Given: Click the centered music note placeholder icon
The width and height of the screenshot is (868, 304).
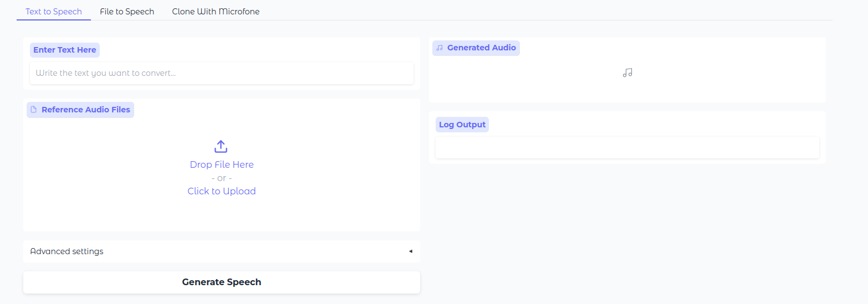Looking at the screenshot, I should click(x=627, y=73).
